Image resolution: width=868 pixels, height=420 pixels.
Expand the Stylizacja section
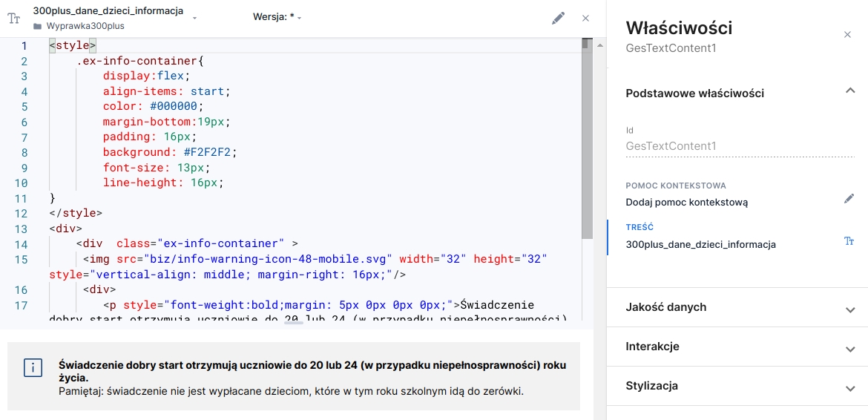[x=850, y=387]
